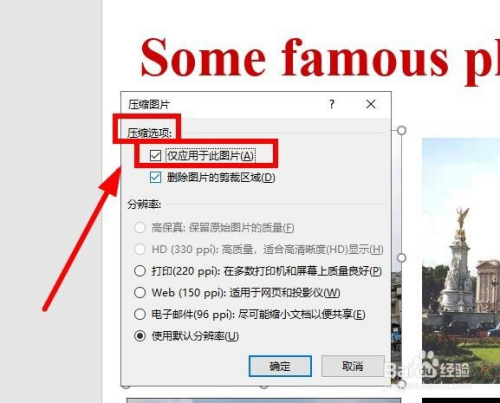This screenshot has height=403, width=500.
Task: Click the middle-right image resize handle
Action: click(x=402, y=258)
